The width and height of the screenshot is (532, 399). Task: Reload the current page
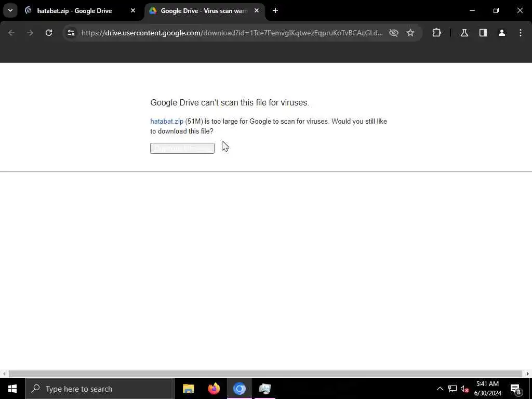[49, 33]
